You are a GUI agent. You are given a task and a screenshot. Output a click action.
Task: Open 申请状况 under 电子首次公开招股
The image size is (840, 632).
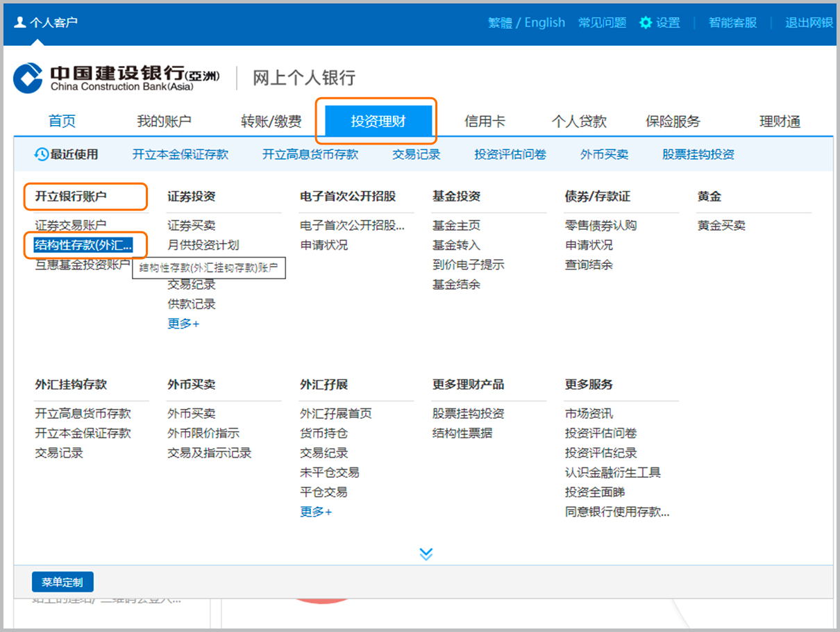tap(324, 245)
